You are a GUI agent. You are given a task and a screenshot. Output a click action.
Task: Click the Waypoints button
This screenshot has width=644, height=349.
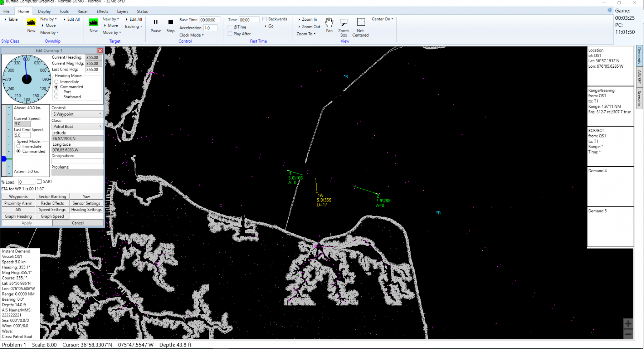pos(18,197)
